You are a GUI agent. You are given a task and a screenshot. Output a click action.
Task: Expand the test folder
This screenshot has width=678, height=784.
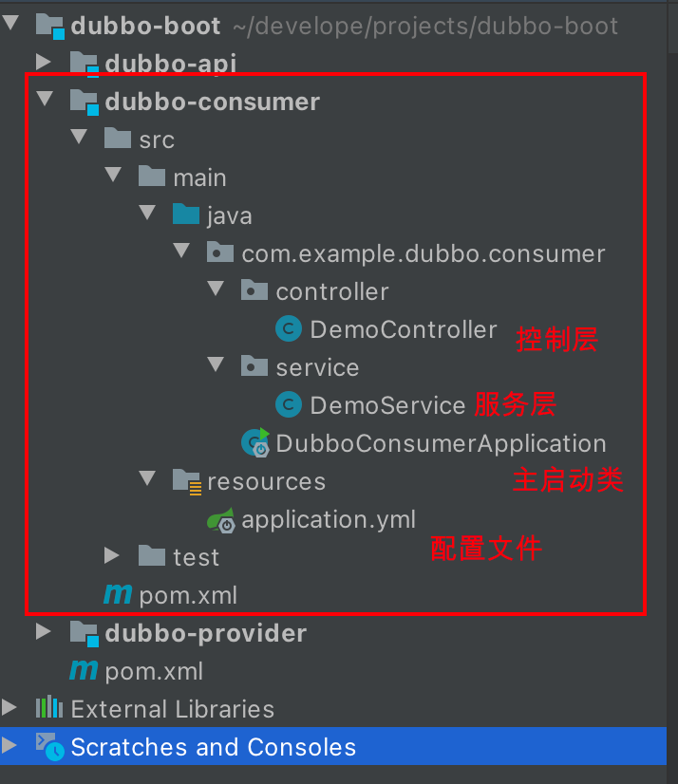click(112, 555)
